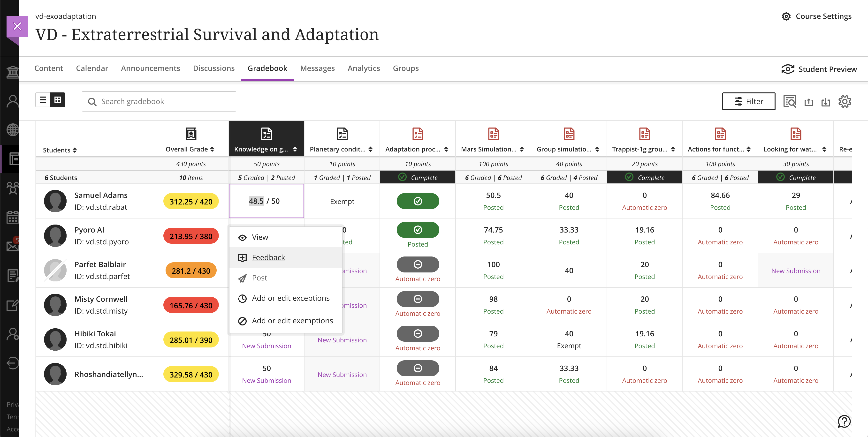Toggle Samuel Adams's Adaptation process complete pill

tap(418, 201)
